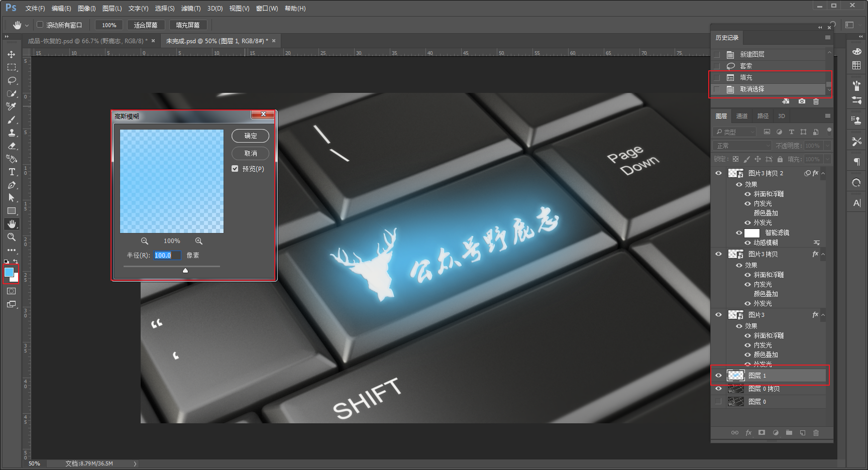Open the 文件(F) menu
Image resolution: width=868 pixels, height=470 pixels.
tap(35, 9)
